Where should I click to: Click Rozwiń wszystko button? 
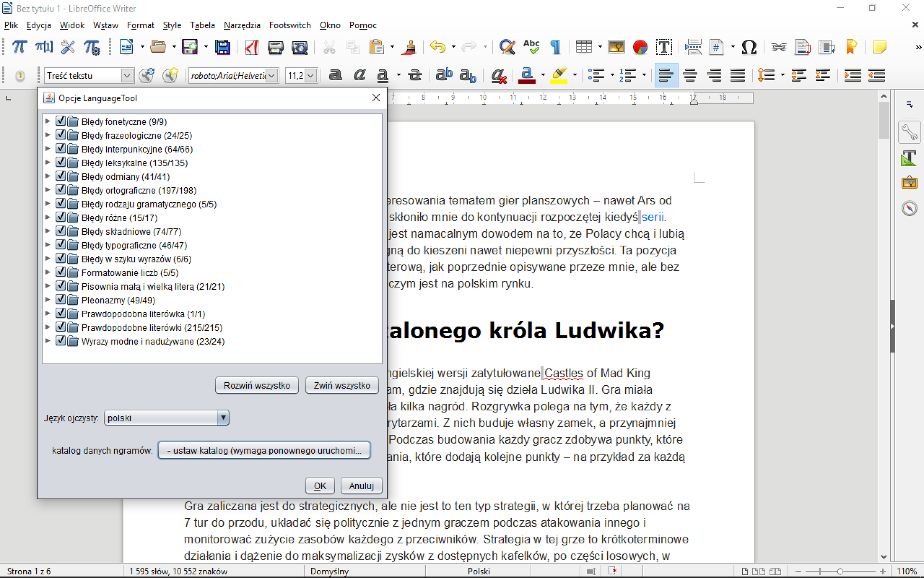(x=257, y=385)
